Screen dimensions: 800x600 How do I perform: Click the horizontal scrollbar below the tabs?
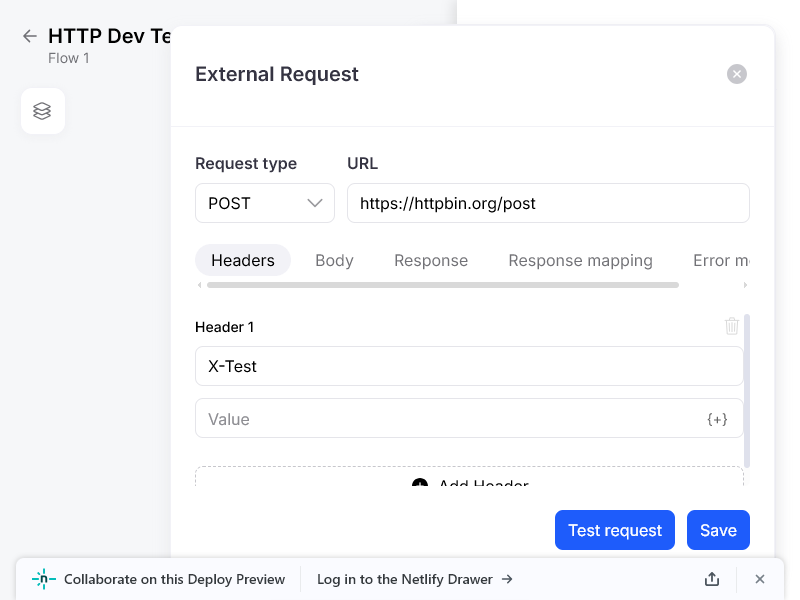click(x=440, y=285)
